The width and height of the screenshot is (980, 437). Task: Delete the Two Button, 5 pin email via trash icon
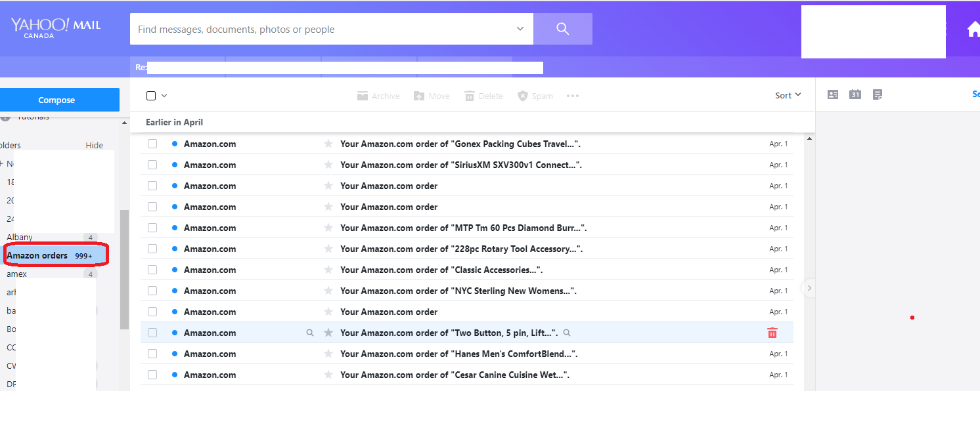pos(772,333)
